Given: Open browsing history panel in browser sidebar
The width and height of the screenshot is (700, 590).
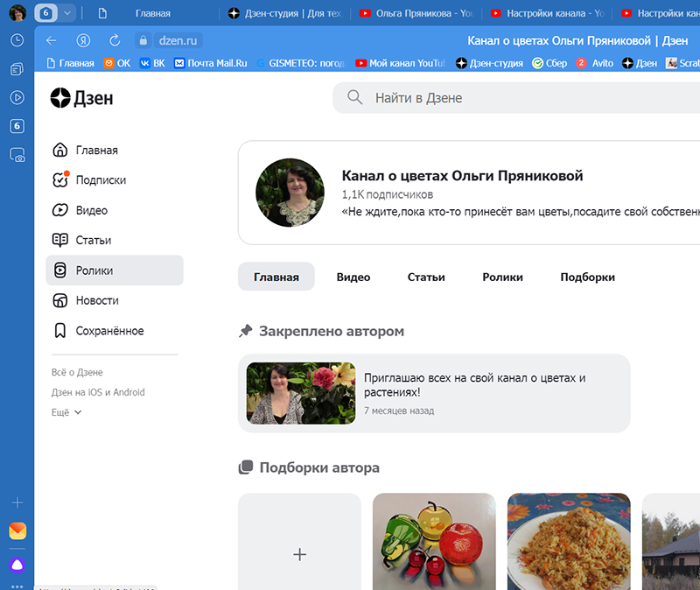Looking at the screenshot, I should coord(16,40).
